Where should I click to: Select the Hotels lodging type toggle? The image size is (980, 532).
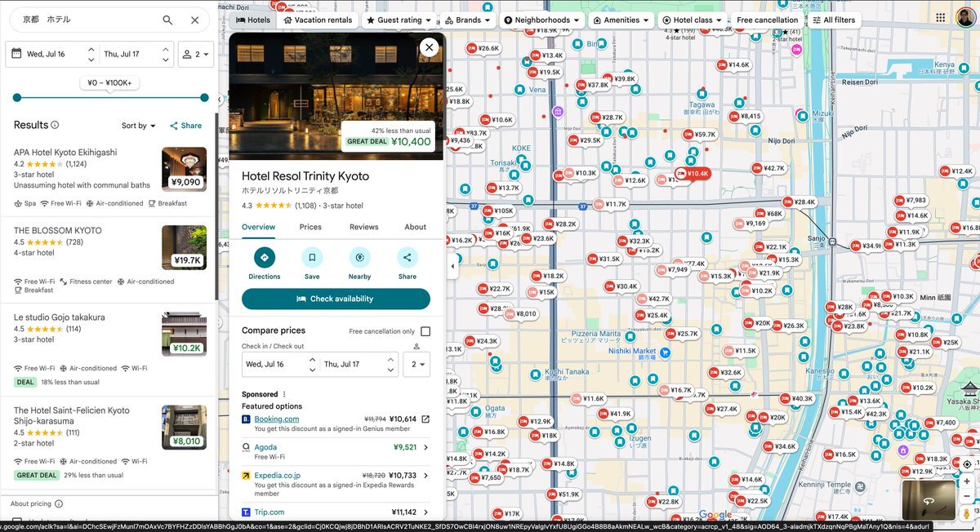[x=253, y=20]
